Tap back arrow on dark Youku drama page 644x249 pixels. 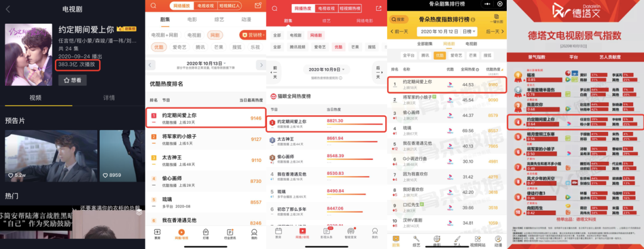[x=8, y=8]
